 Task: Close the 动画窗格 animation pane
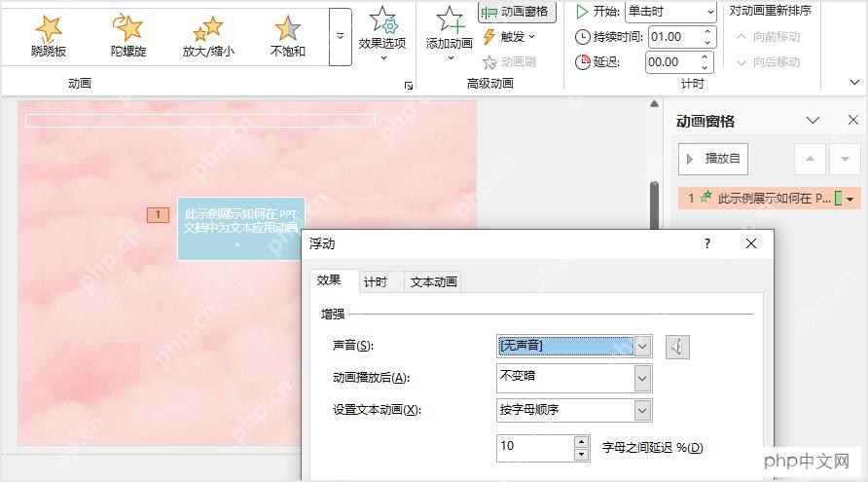[x=853, y=120]
